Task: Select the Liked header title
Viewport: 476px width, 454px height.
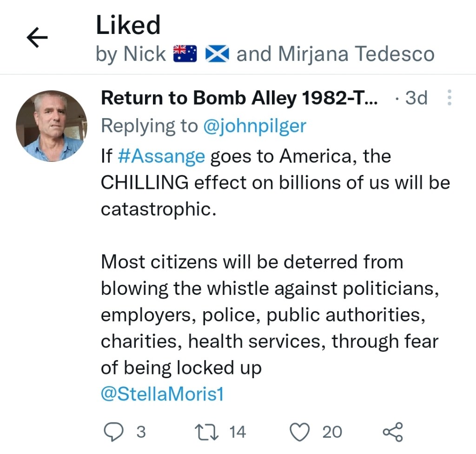Action: point(128,25)
